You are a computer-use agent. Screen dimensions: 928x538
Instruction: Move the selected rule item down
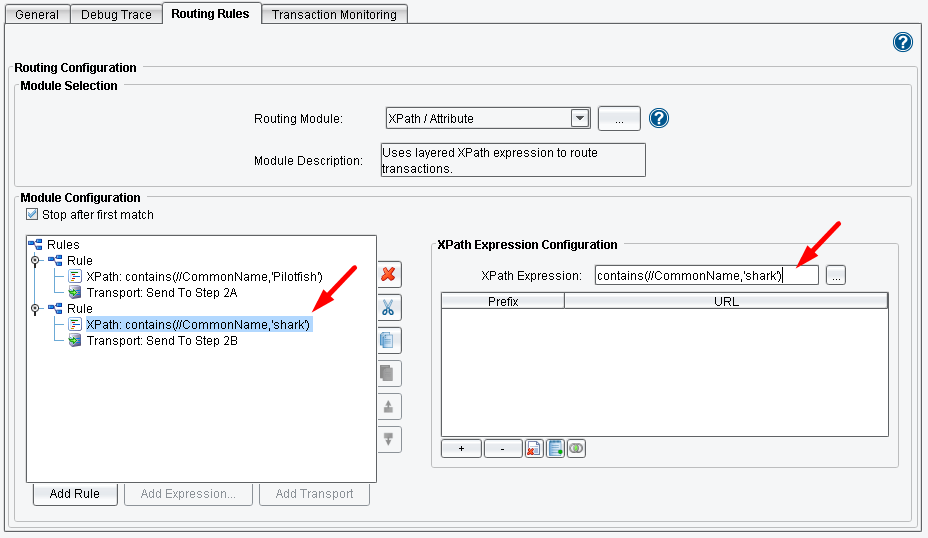(x=389, y=439)
